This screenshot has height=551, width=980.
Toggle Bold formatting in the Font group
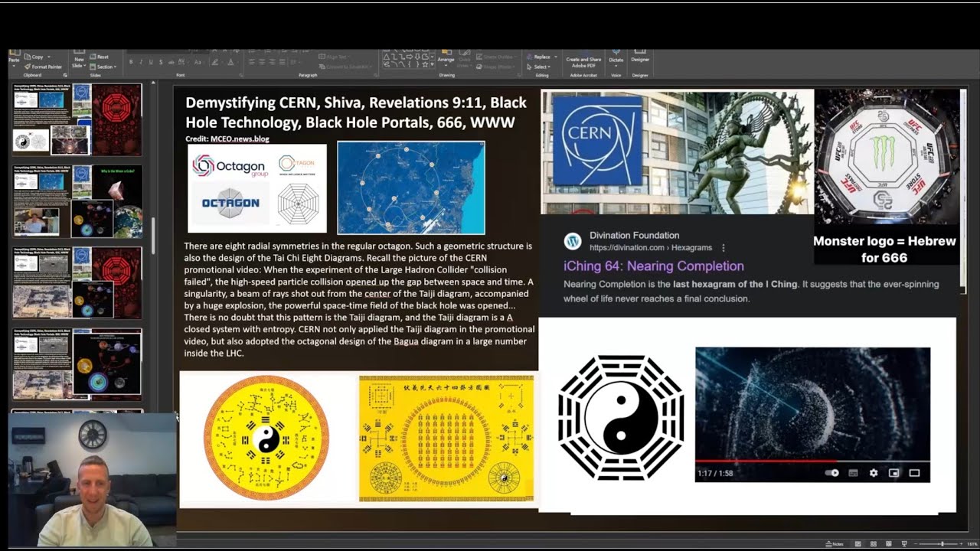click(x=131, y=62)
